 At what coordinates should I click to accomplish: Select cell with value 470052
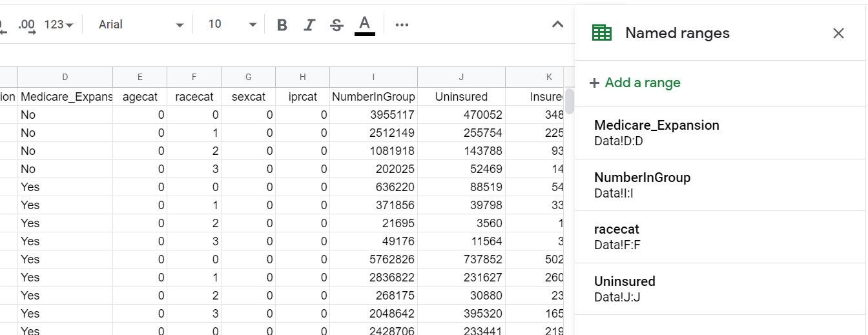click(x=461, y=115)
